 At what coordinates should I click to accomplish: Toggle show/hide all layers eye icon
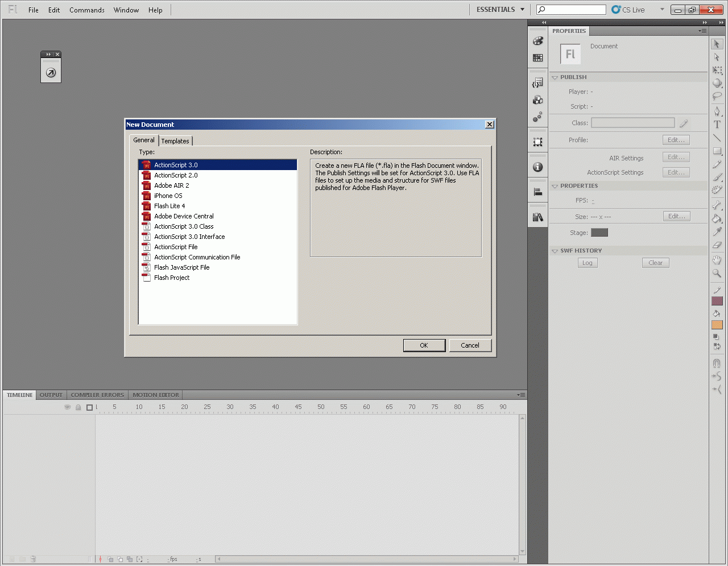point(67,407)
